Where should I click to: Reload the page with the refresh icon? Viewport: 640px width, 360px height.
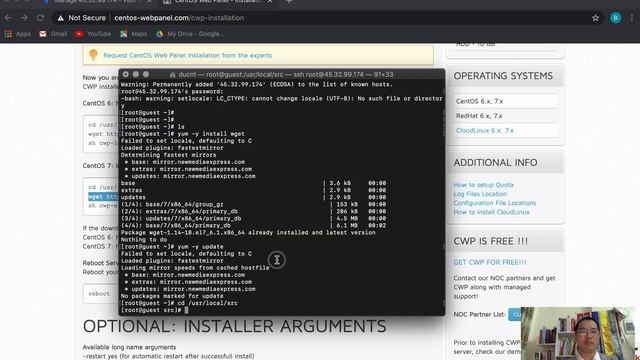[40, 18]
